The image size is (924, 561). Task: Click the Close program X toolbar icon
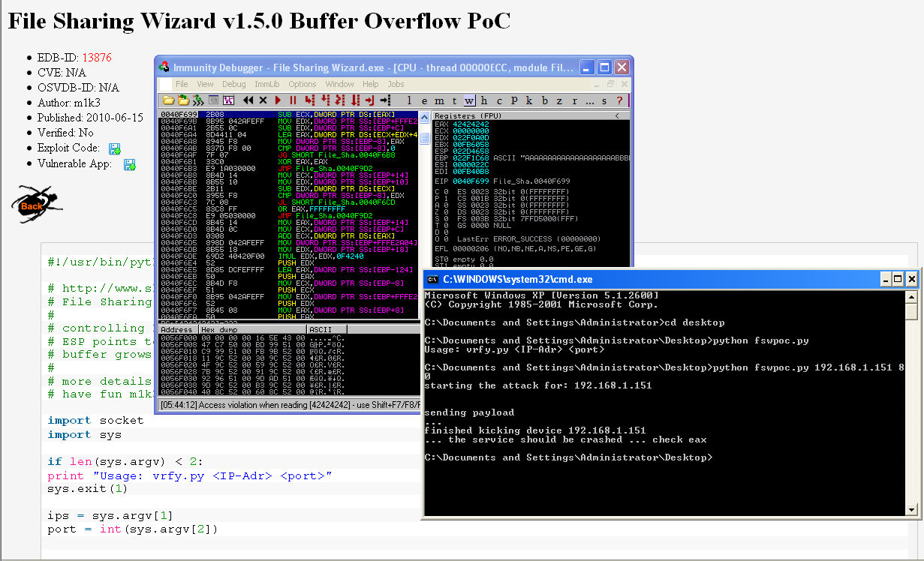(263, 100)
